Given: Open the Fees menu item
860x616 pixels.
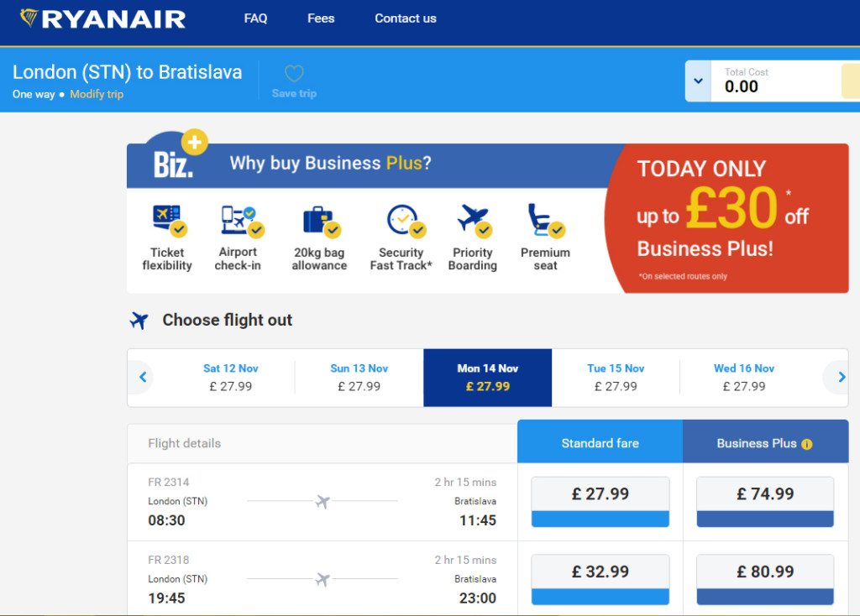Looking at the screenshot, I should (321, 18).
